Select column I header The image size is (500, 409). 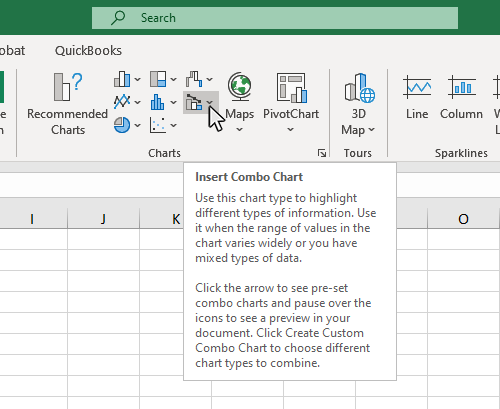(x=32, y=219)
